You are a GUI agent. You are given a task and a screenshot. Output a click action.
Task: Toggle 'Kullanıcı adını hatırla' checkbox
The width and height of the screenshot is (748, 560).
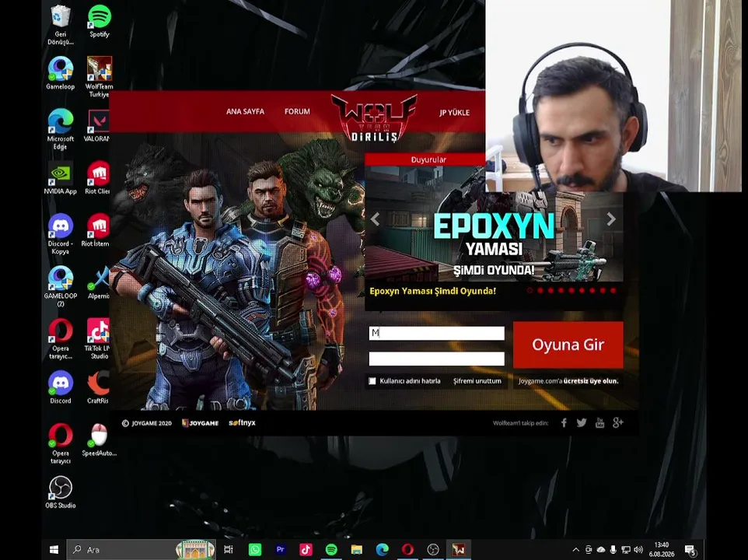372,381
